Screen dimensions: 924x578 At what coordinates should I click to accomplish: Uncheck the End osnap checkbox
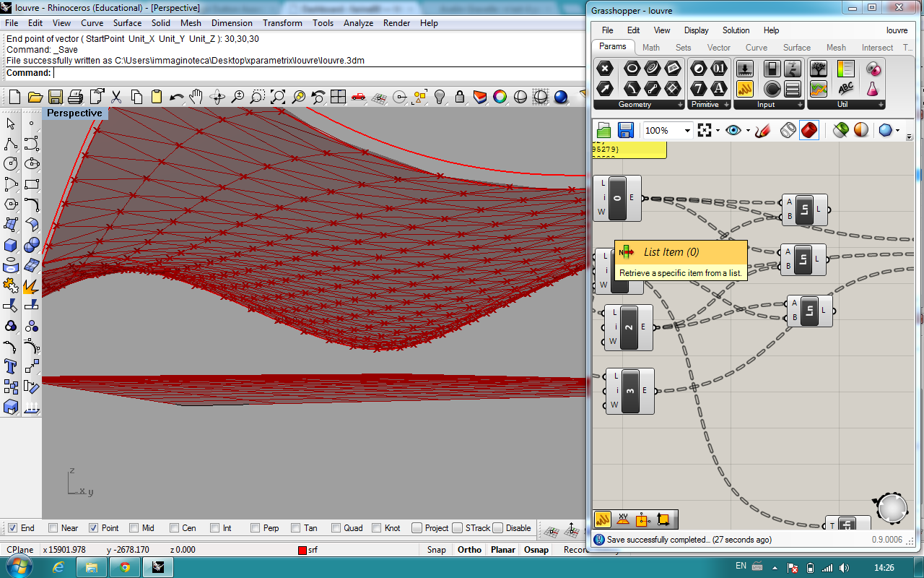pos(12,528)
